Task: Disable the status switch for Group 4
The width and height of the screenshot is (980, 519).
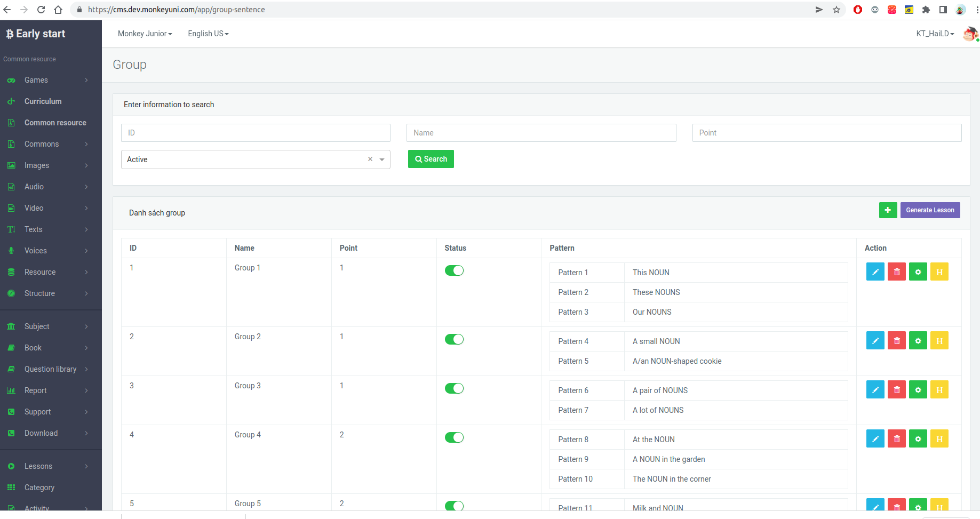Action: [x=454, y=437]
